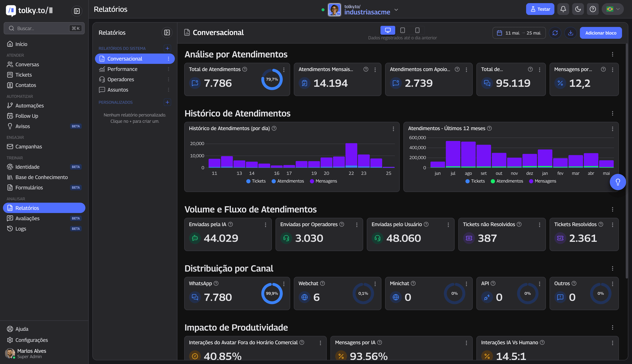Switch to tablet preview view
The image size is (632, 364).
[x=402, y=30]
